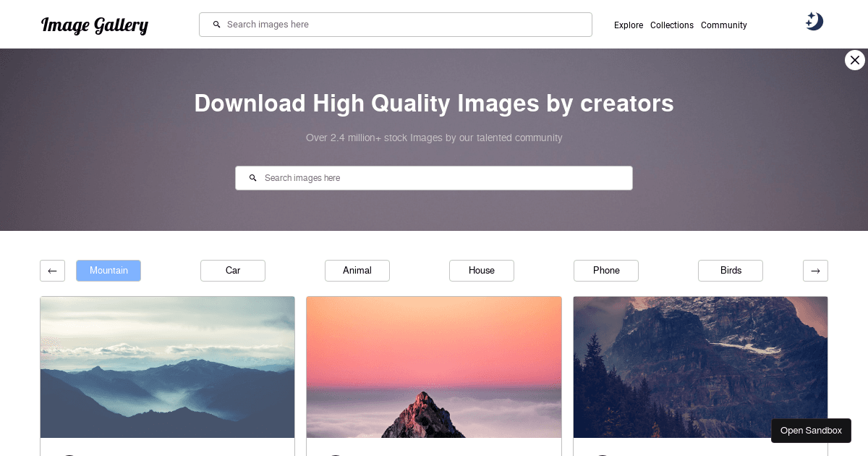The image size is (868, 456).
Task: Visit the Community link
Action: [x=723, y=25]
